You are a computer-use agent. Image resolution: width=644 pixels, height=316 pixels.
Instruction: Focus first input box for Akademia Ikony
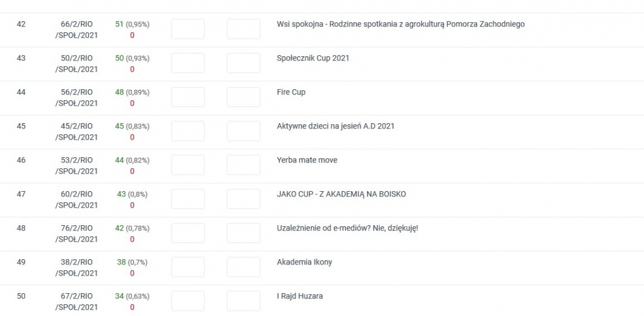(188, 267)
